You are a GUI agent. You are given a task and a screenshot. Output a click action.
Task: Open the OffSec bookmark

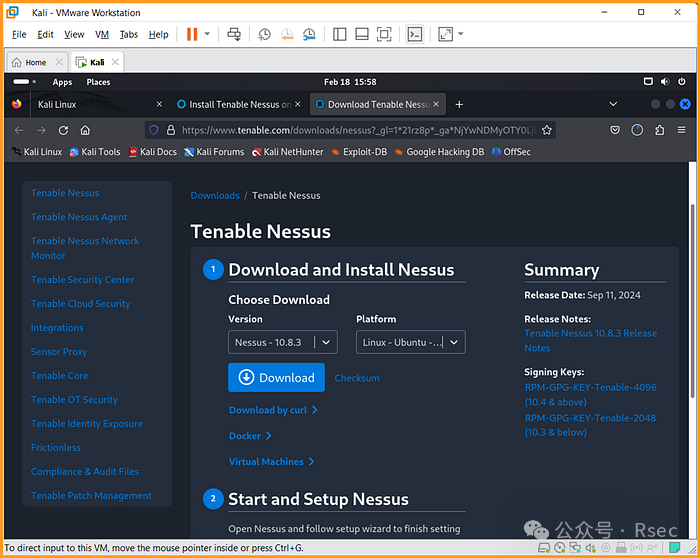512,152
